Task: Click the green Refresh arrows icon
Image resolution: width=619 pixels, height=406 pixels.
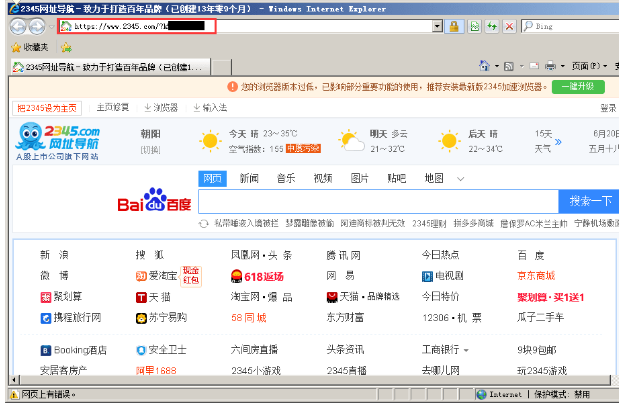Action: coord(492,26)
